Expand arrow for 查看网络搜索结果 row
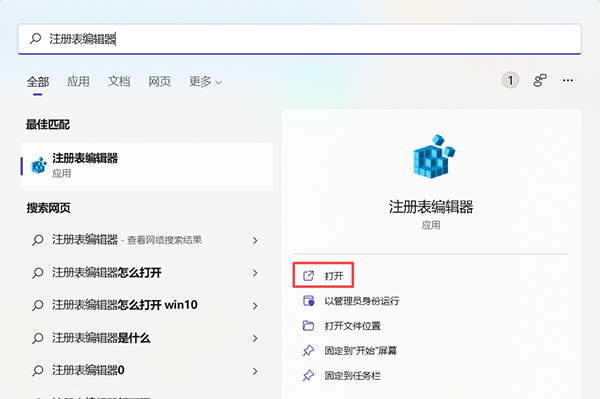 (255, 240)
